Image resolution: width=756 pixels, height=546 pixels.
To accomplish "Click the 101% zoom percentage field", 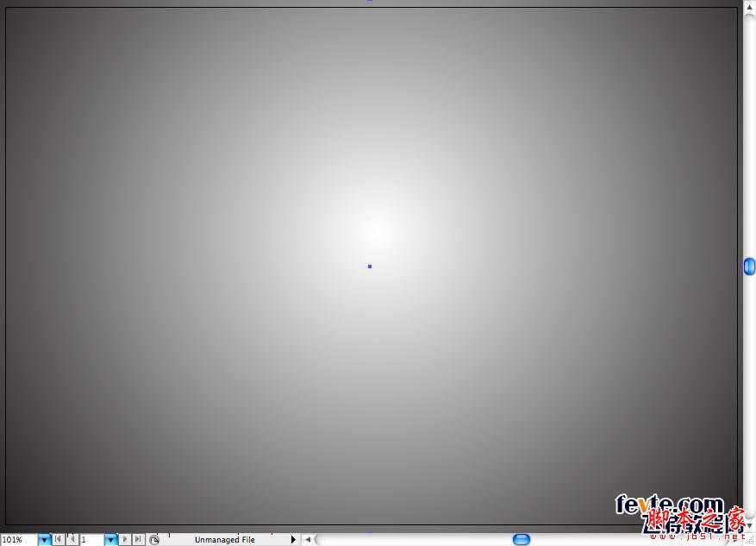I will (x=18, y=540).
